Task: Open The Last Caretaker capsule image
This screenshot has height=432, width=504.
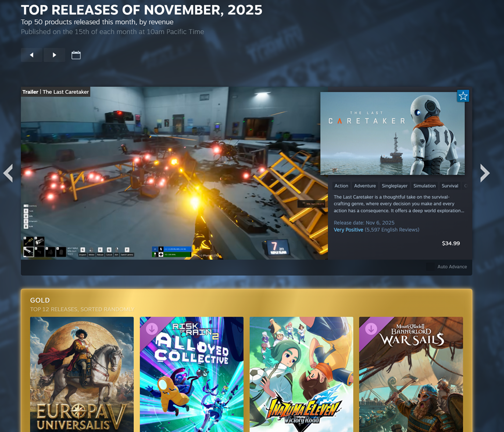Action: 392,133
